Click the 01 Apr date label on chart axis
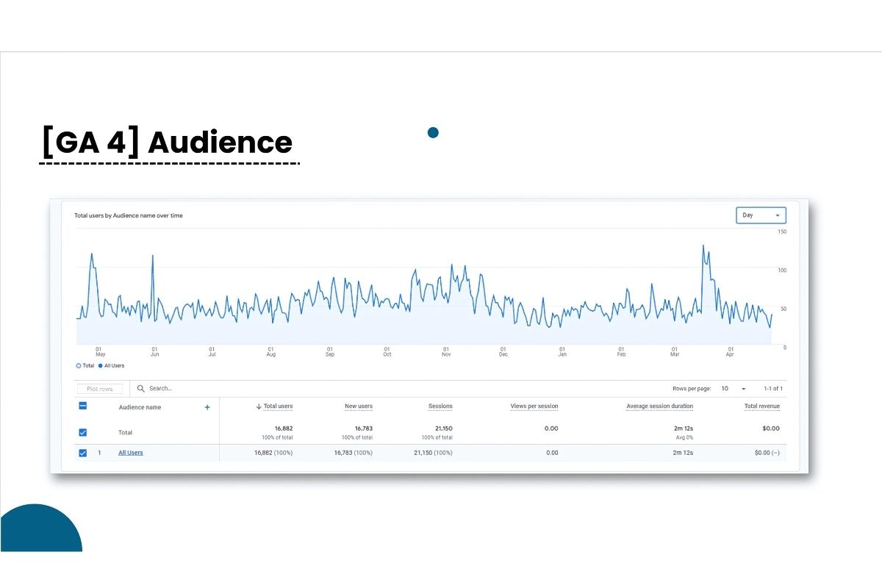Screen dimensions: 882x588 click(x=731, y=351)
